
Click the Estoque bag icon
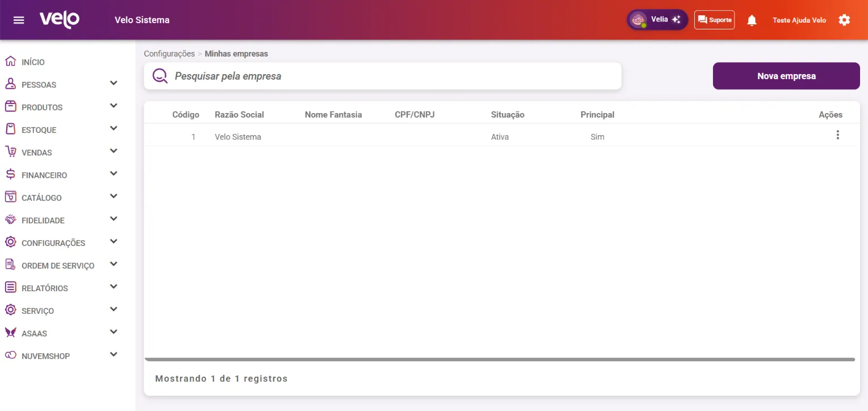10,129
